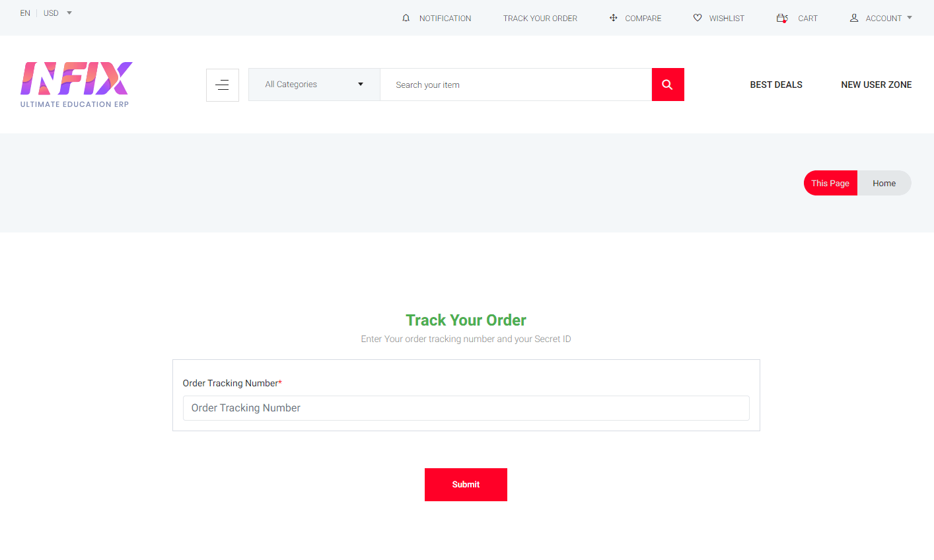Focus the Order Tracking Number field
934x560 pixels.
(x=466, y=408)
